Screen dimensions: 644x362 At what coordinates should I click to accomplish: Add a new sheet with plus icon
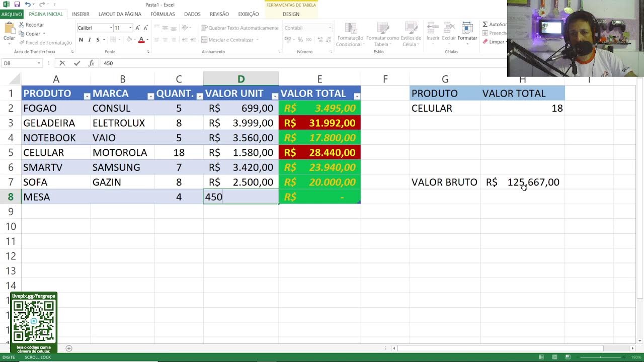pyautogui.click(x=69, y=348)
